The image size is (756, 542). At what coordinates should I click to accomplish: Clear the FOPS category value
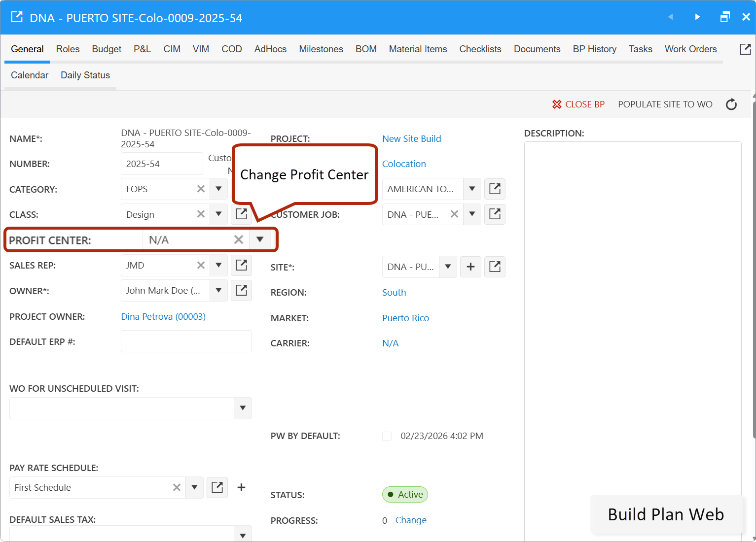tap(201, 189)
